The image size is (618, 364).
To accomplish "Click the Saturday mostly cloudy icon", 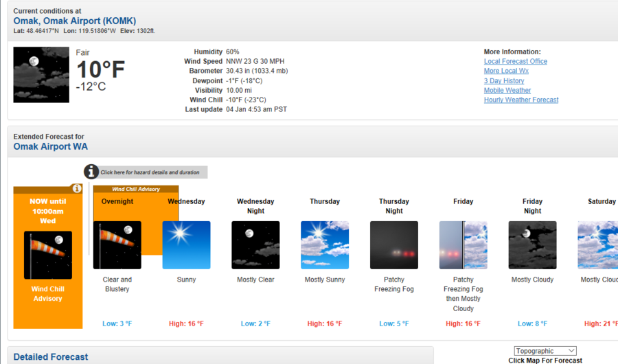I will click(x=597, y=244).
